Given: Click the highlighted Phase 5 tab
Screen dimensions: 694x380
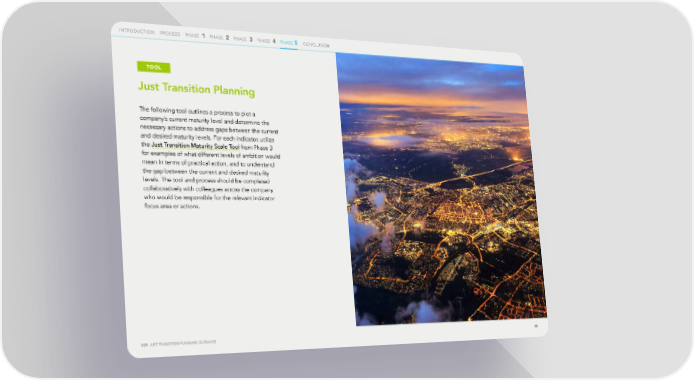Looking at the screenshot, I should (x=289, y=43).
